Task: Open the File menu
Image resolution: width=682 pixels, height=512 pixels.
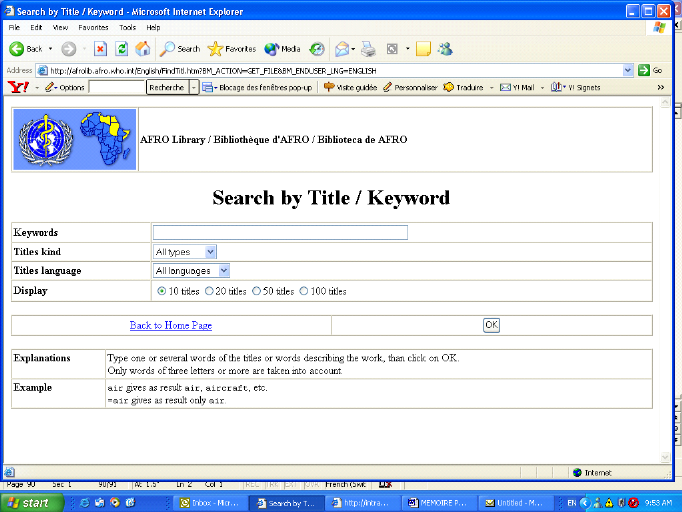Action: tap(14, 27)
